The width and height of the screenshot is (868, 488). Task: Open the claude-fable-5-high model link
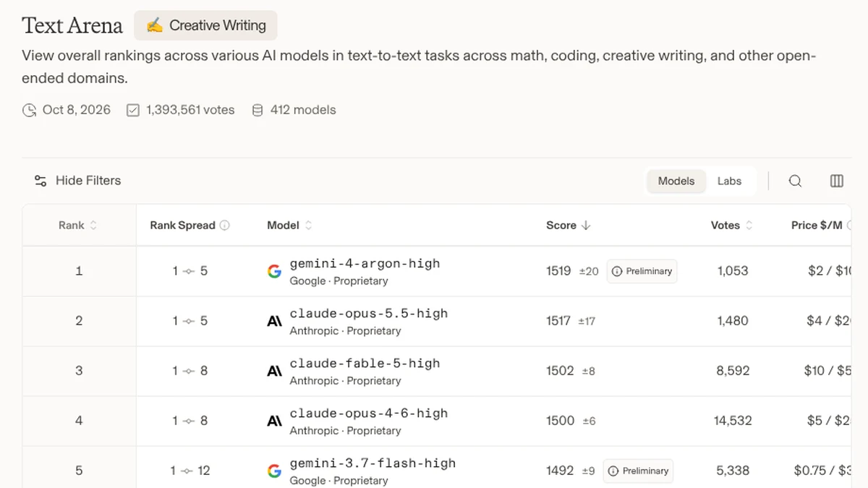pyautogui.click(x=365, y=363)
